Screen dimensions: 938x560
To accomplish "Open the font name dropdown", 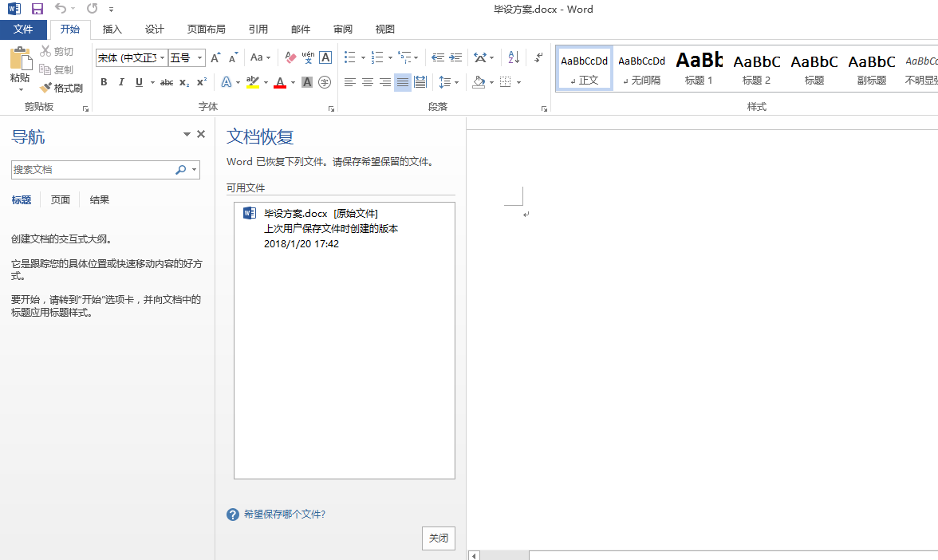I will [x=162, y=58].
